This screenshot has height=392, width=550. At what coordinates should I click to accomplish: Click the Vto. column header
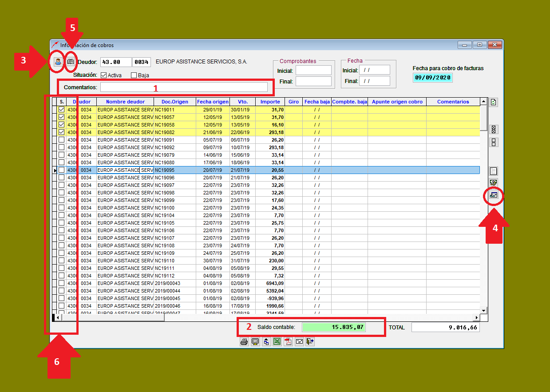[x=243, y=102]
